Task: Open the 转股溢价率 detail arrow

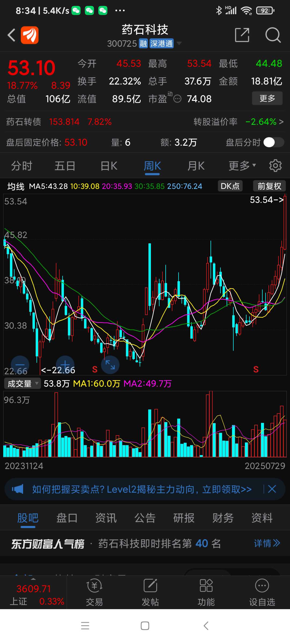Action: [281, 122]
